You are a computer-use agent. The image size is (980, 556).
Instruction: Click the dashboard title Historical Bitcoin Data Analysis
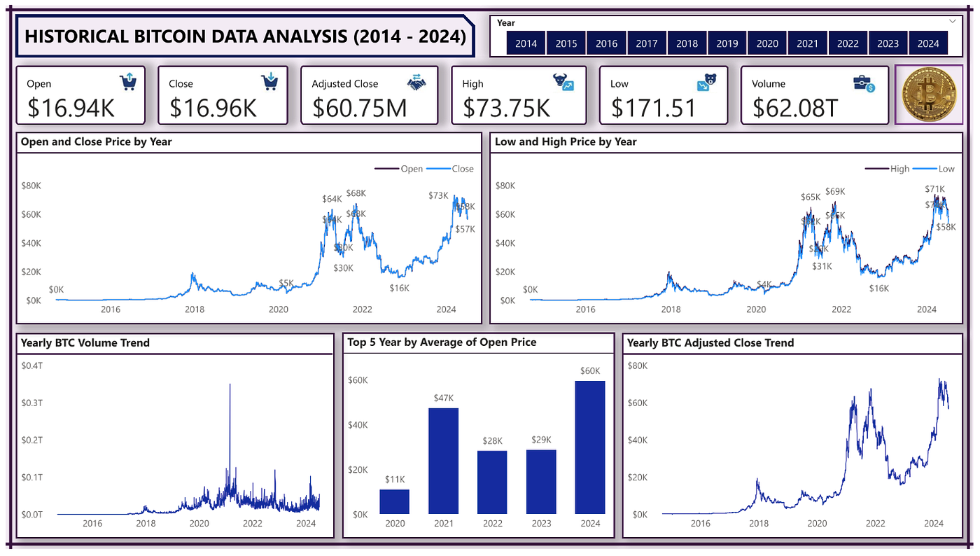click(x=245, y=36)
